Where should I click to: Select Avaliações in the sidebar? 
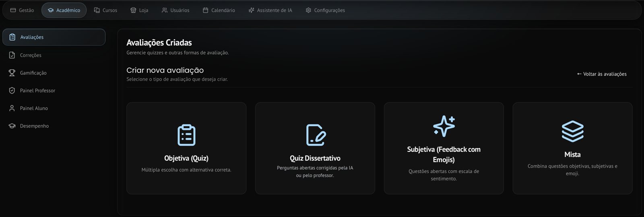coord(54,37)
